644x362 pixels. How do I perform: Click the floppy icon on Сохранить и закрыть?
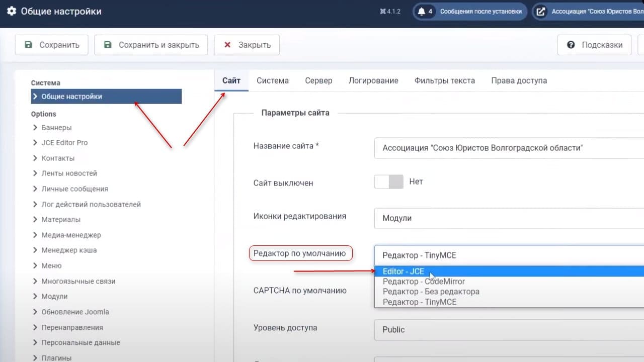click(108, 45)
